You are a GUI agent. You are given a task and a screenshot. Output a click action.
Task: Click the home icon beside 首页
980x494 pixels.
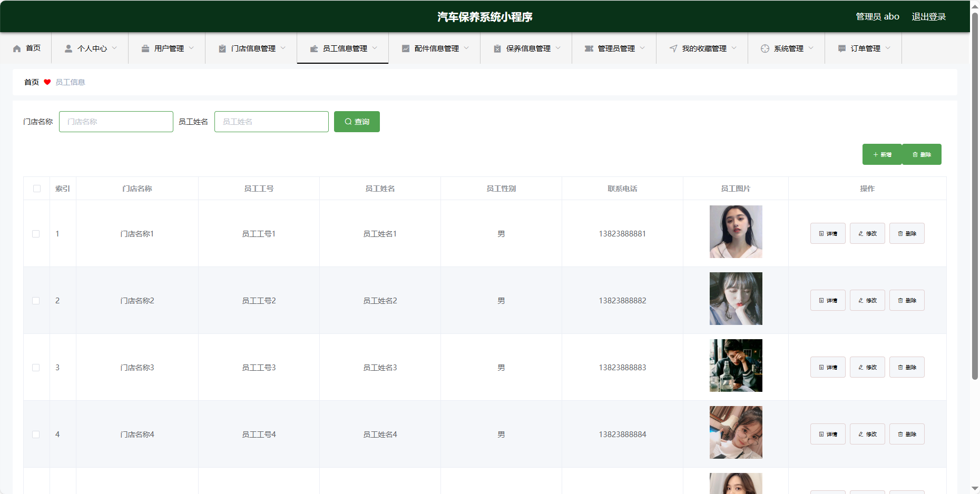point(17,48)
